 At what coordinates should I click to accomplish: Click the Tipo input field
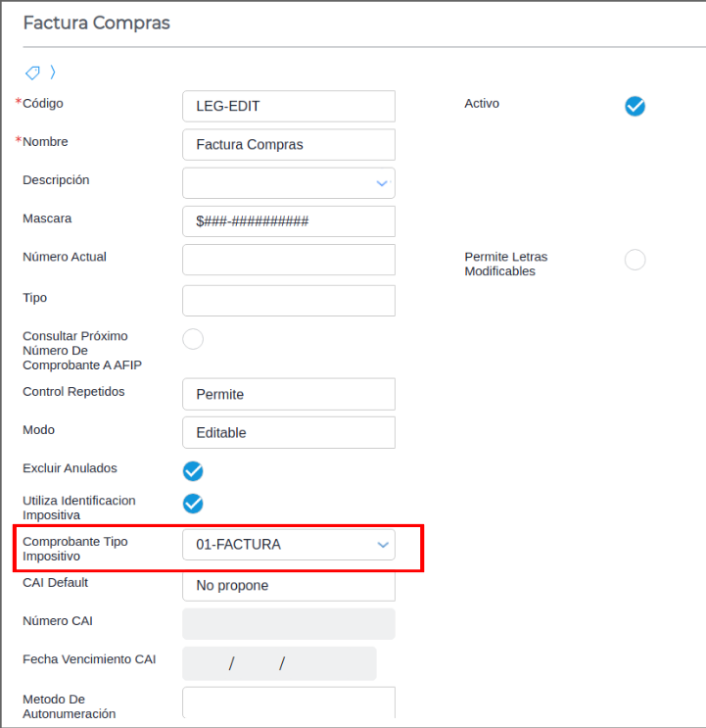[288, 301]
